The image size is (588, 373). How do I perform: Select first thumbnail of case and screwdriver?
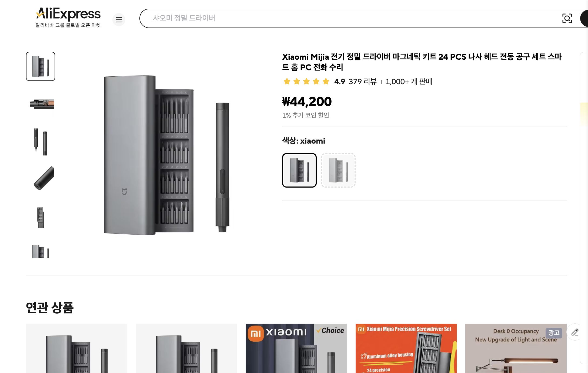point(41,66)
